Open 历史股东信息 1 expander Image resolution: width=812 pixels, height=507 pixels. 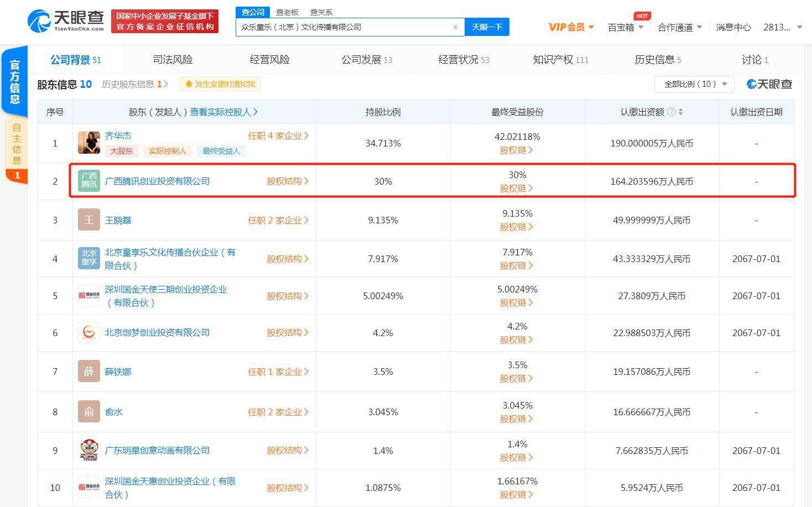coord(135,84)
